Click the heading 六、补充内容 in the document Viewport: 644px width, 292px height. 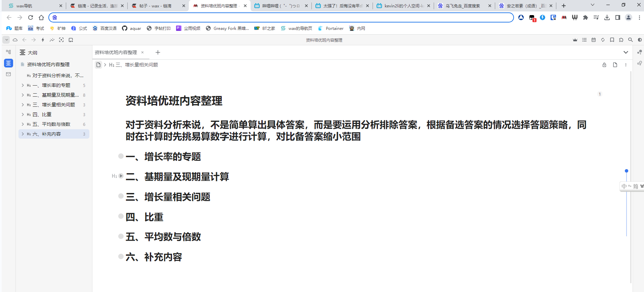pos(154,257)
